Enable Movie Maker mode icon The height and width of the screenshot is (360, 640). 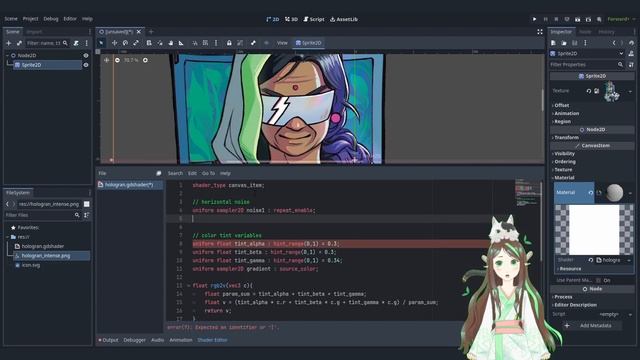pyautogui.click(x=599, y=19)
